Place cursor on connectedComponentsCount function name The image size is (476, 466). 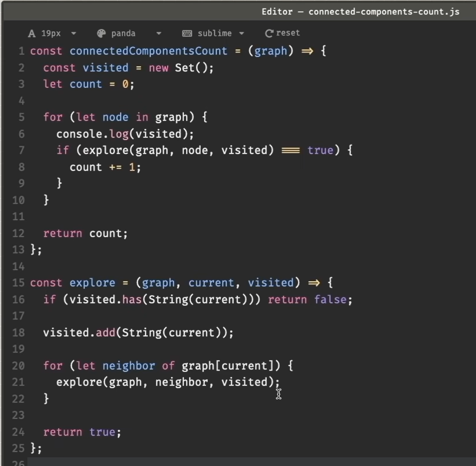click(x=148, y=51)
